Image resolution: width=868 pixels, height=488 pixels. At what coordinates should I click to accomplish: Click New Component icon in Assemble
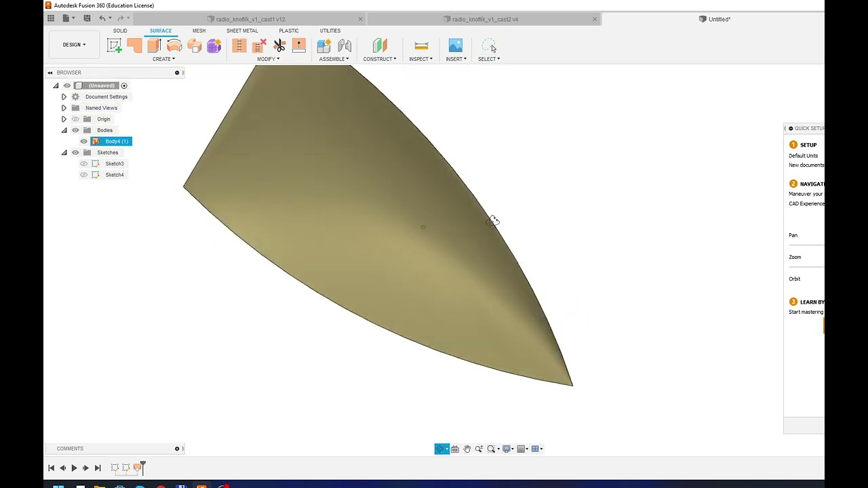(324, 45)
